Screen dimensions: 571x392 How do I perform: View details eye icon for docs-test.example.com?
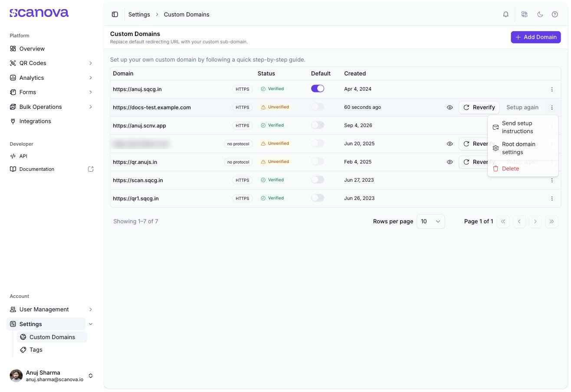[450, 108]
